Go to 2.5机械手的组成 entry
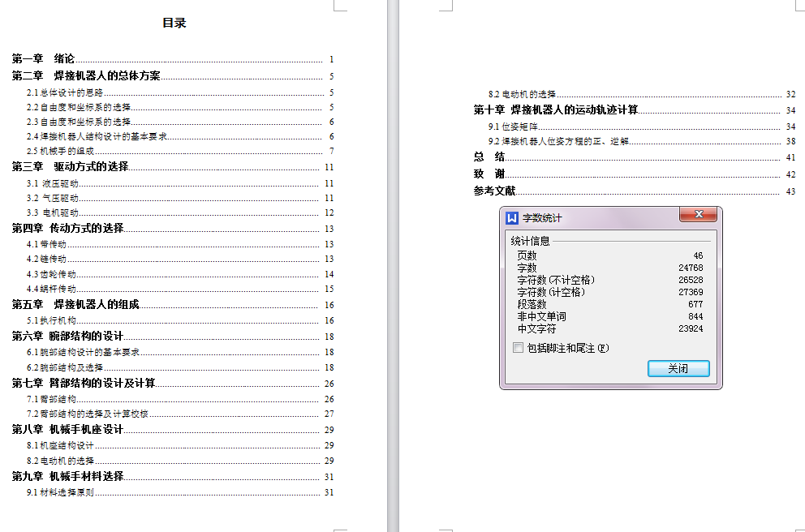This screenshot has width=805, height=532. pos(180,151)
